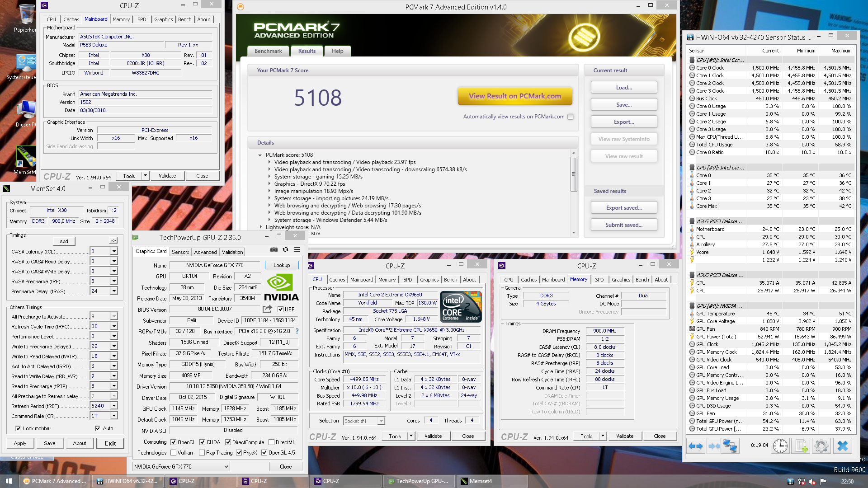Open Results tab in PCMark 7

307,51
